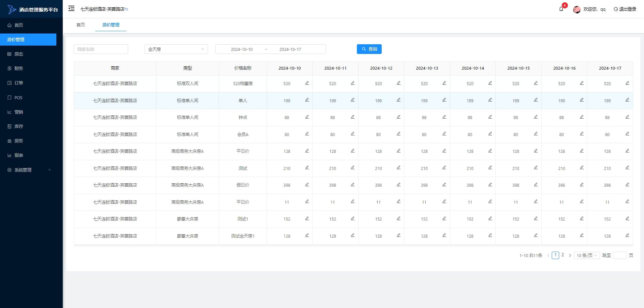644x308 pixels.
Task: Click the 查询 search button
Action: tap(369, 49)
